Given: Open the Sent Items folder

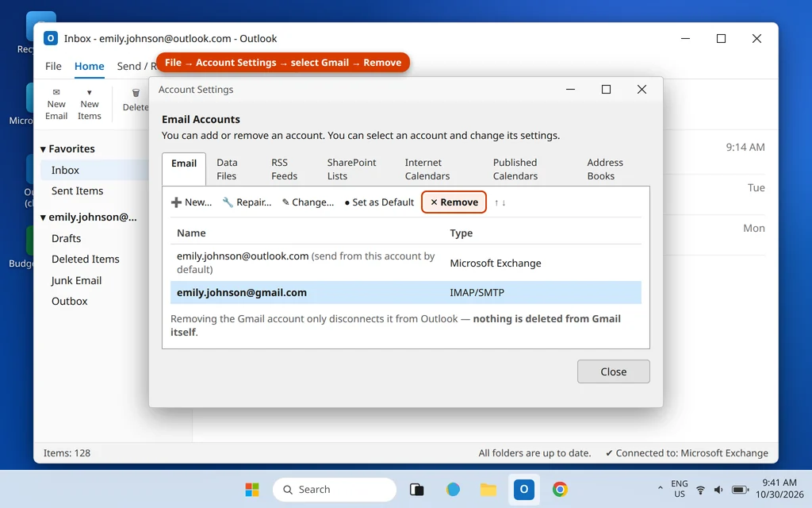Looking at the screenshot, I should 77,190.
